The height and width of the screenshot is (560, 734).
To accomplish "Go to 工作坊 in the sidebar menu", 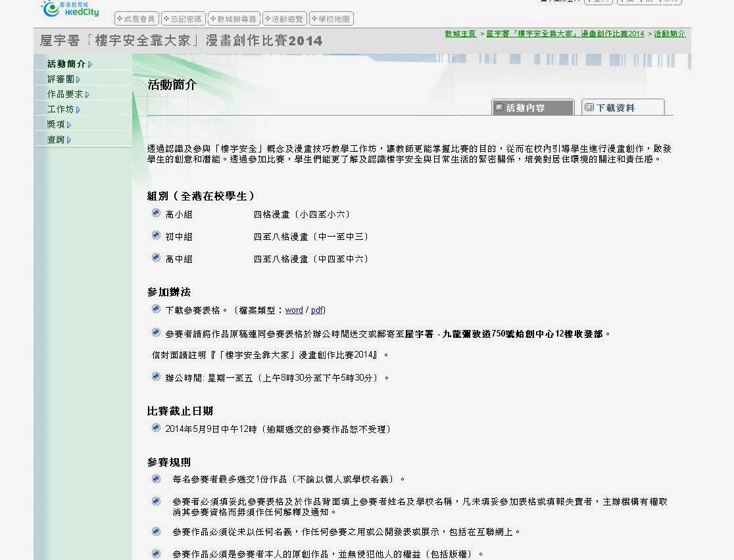I will (61, 109).
